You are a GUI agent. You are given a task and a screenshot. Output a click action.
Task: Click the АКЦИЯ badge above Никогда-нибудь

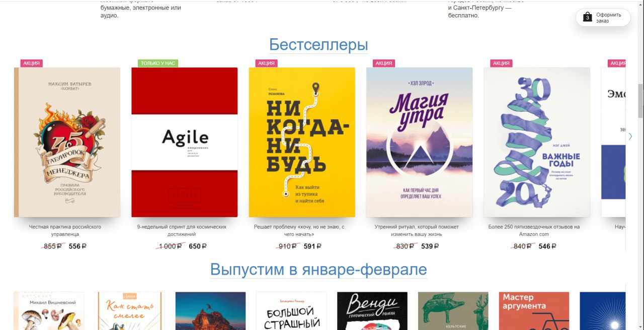tap(267, 63)
